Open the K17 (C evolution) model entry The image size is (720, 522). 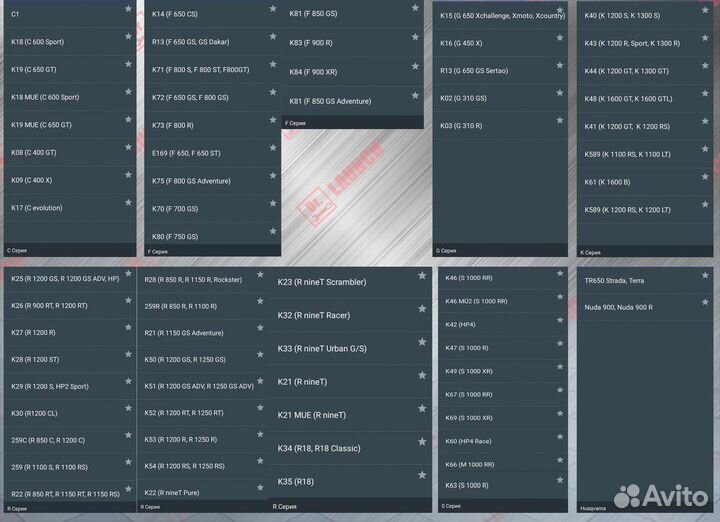point(37,208)
